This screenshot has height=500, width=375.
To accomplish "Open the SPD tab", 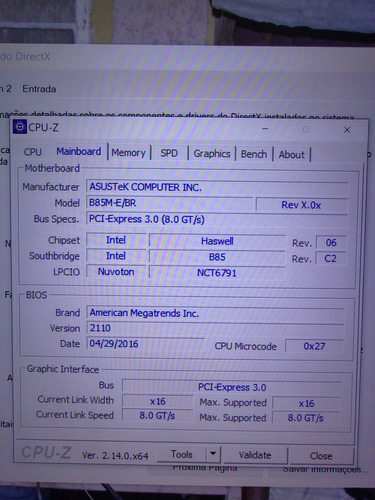I will pyautogui.click(x=169, y=153).
